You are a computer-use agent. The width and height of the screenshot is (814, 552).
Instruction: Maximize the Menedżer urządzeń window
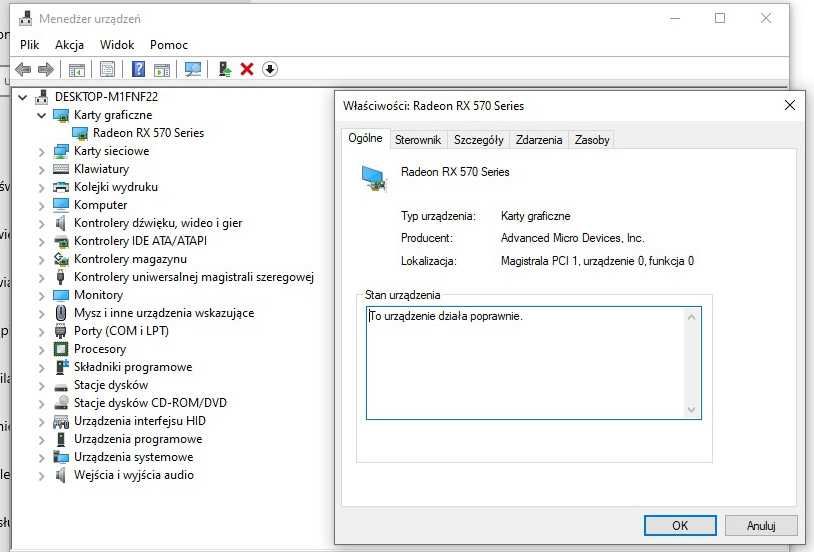point(720,18)
